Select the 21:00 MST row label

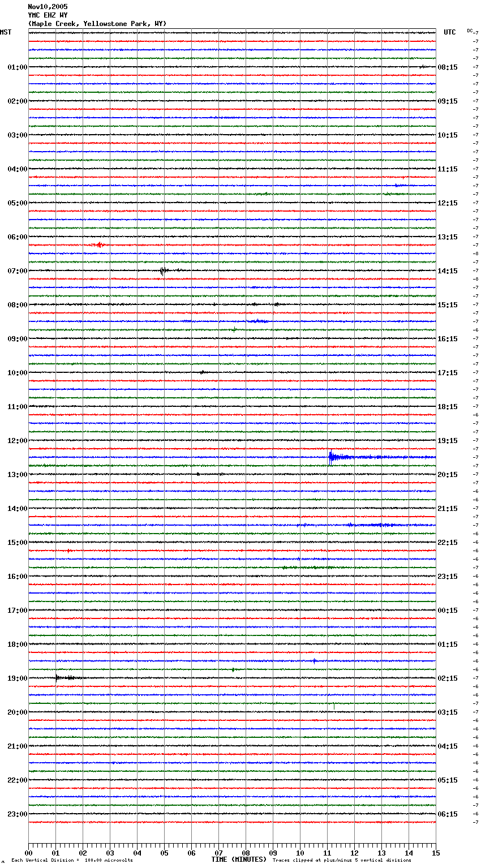pos(18,746)
